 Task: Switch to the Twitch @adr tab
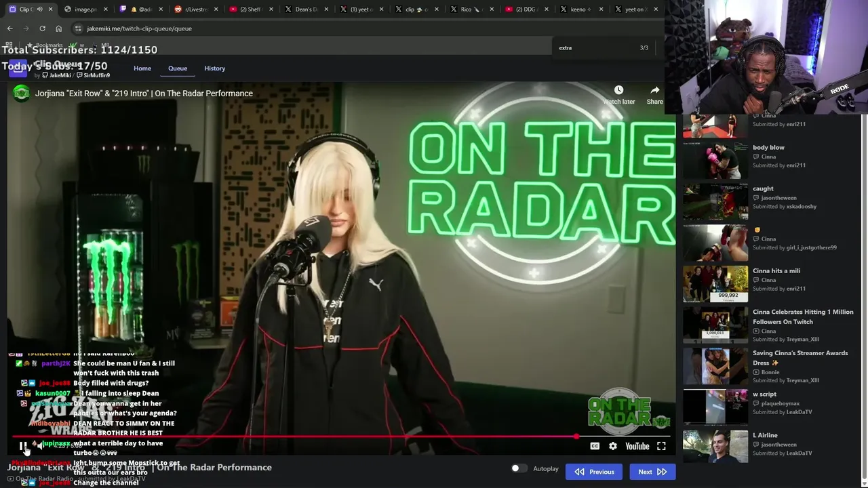(141, 9)
